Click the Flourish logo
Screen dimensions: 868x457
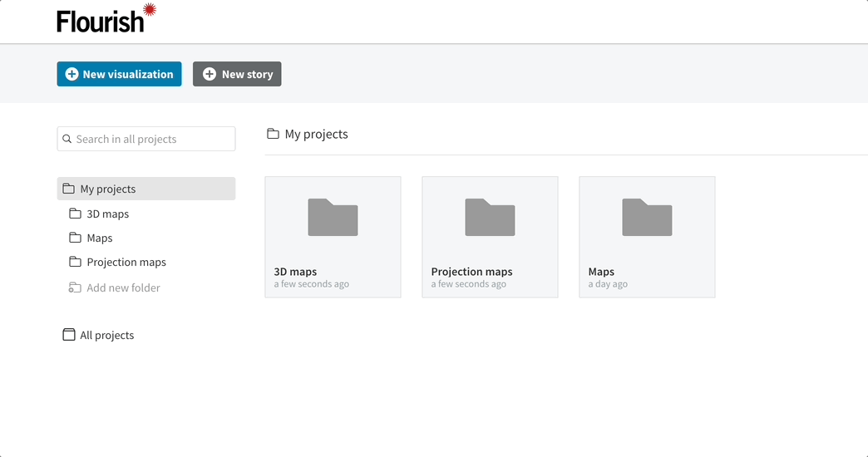tap(106, 18)
